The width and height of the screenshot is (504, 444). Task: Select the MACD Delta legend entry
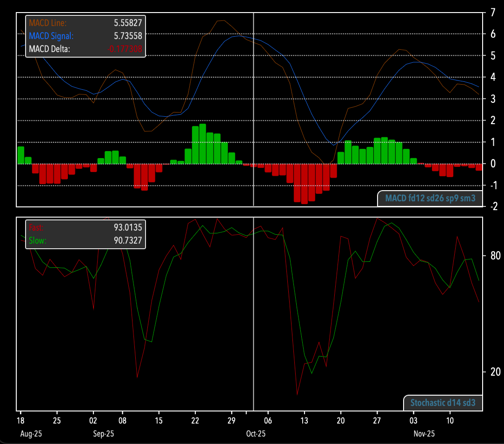coord(49,49)
